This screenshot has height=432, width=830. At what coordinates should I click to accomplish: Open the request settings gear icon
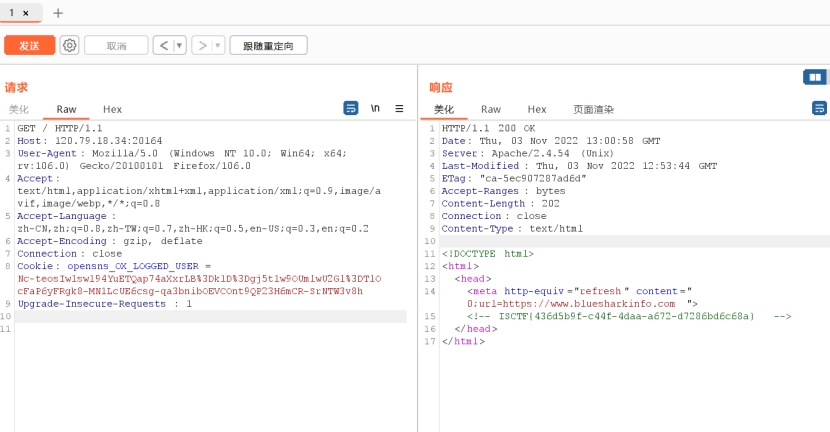69,45
